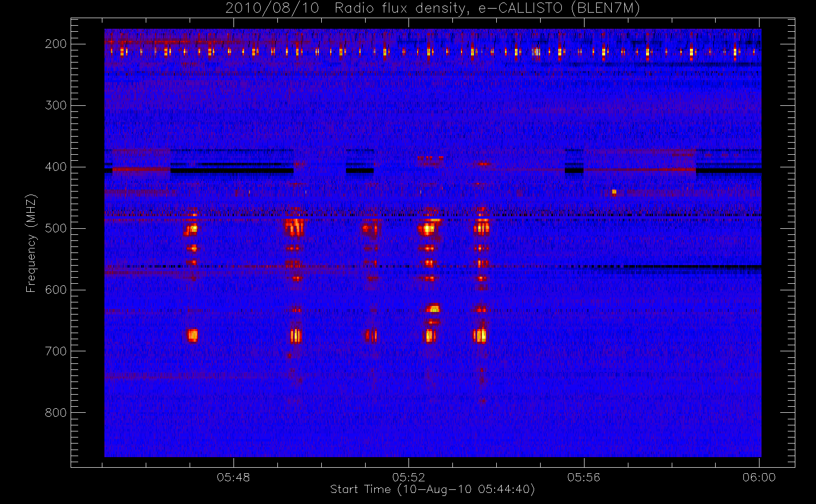
Task: Click the 200 frequency tick label
Action: pos(55,44)
